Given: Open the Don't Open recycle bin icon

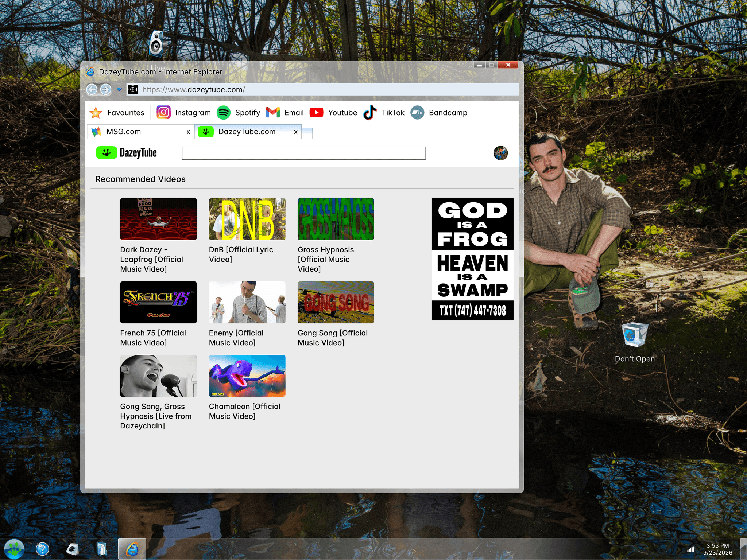Looking at the screenshot, I should [x=635, y=335].
